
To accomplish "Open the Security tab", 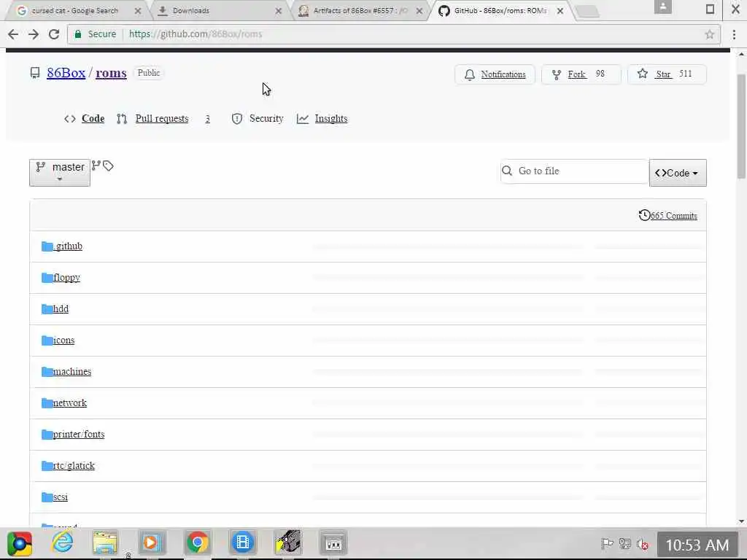I will (x=258, y=119).
